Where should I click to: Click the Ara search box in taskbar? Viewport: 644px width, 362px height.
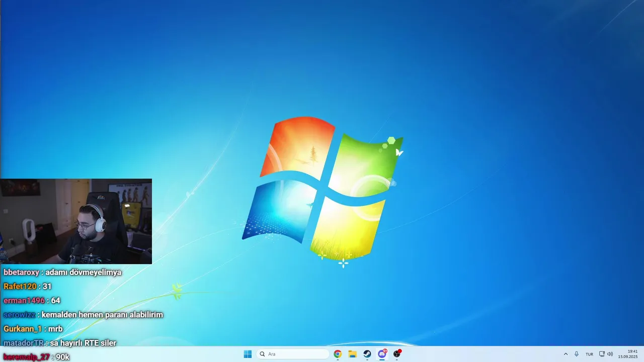point(293,354)
